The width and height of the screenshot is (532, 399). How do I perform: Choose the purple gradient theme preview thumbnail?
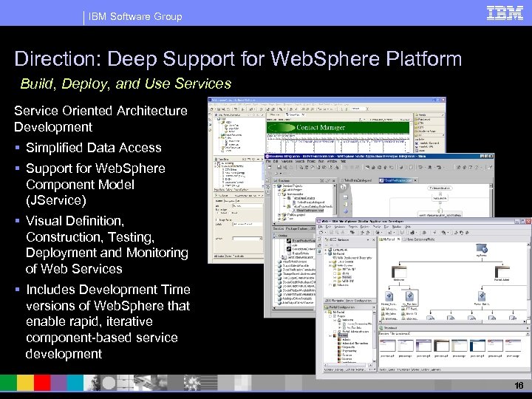(x=423, y=345)
